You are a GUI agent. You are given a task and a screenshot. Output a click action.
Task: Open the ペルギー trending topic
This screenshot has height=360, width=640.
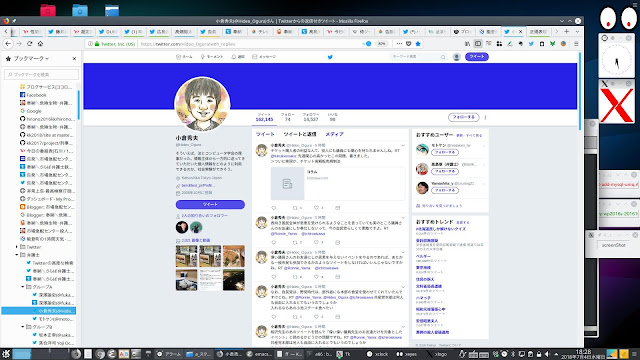[x=423, y=256]
